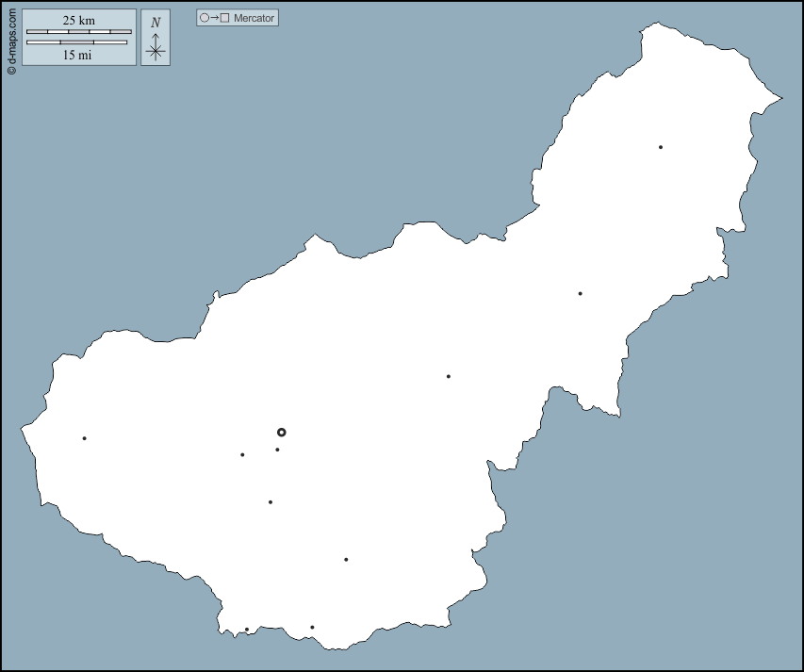Click the miles scale bar above 15 mi
The height and width of the screenshot is (672, 804).
(76, 42)
